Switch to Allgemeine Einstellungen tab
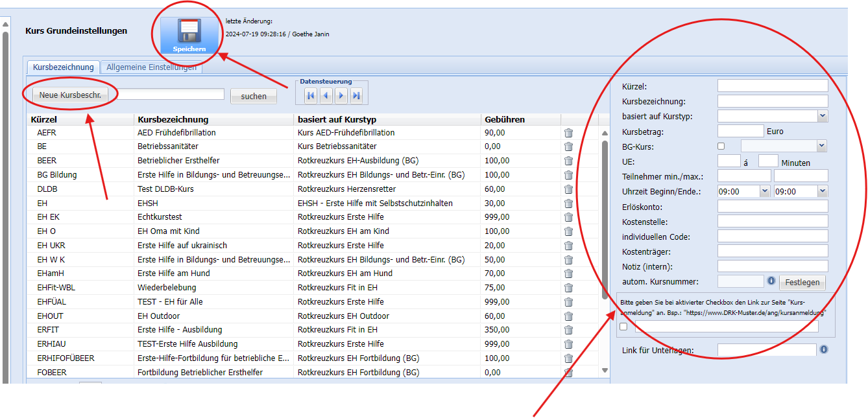The height and width of the screenshot is (418, 868). (151, 67)
